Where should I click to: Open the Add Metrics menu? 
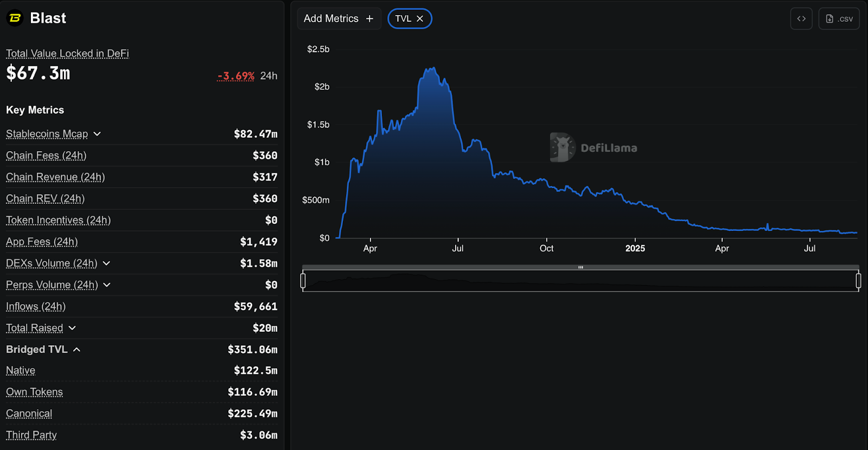click(x=339, y=18)
